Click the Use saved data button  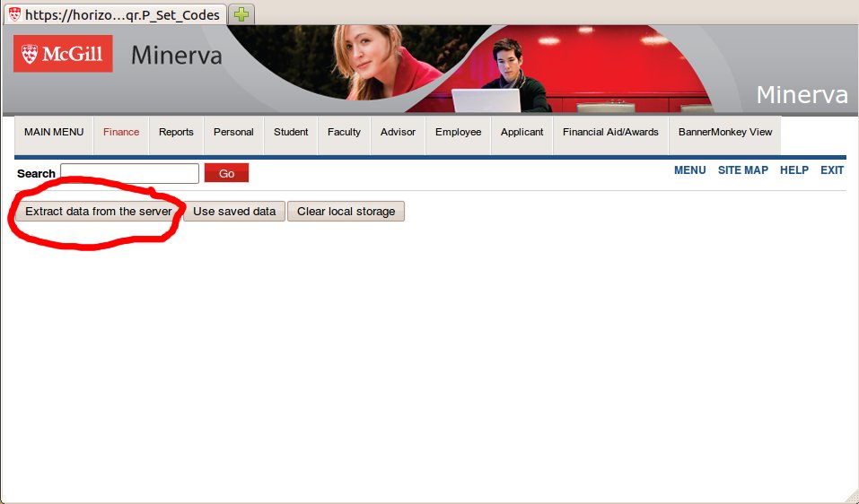tap(234, 212)
